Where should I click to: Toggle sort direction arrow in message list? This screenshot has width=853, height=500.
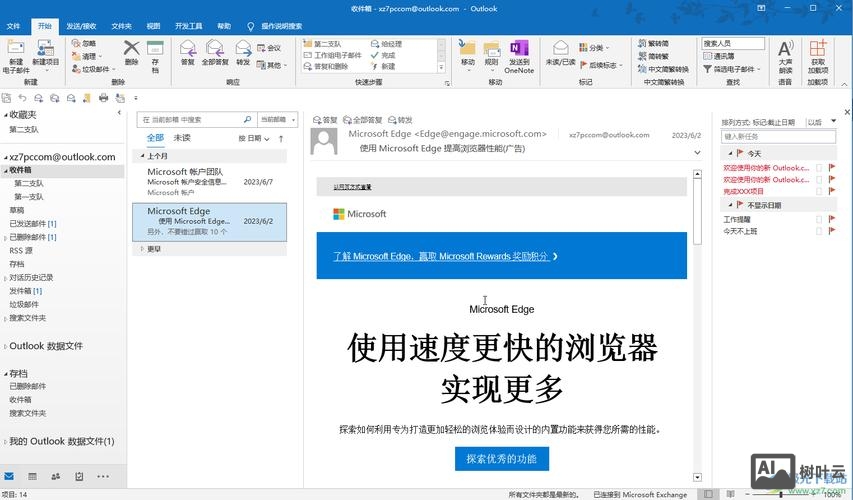[x=281, y=139]
